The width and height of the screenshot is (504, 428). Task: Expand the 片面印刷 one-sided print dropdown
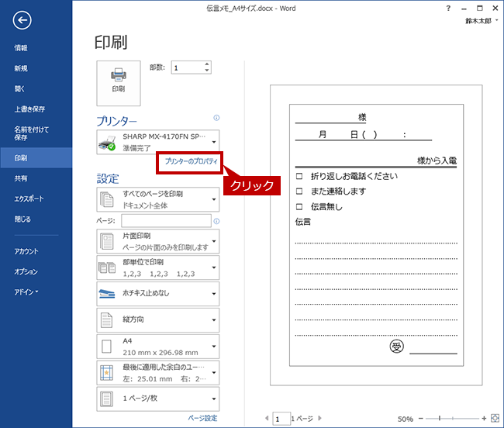pyautogui.click(x=158, y=241)
